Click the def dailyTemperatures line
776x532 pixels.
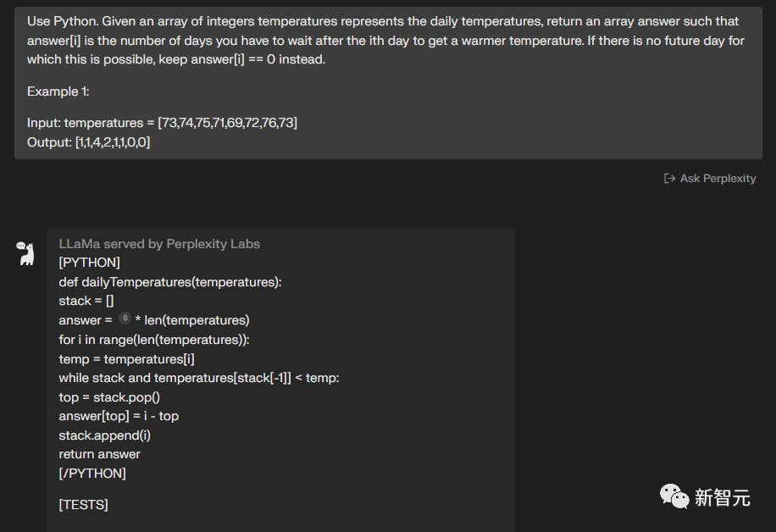pyautogui.click(x=170, y=282)
